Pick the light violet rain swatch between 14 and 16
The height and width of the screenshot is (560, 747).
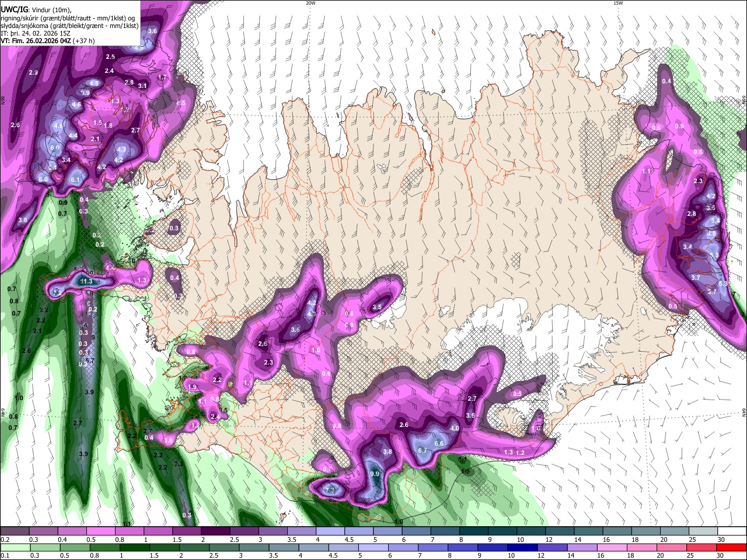click(x=582, y=547)
